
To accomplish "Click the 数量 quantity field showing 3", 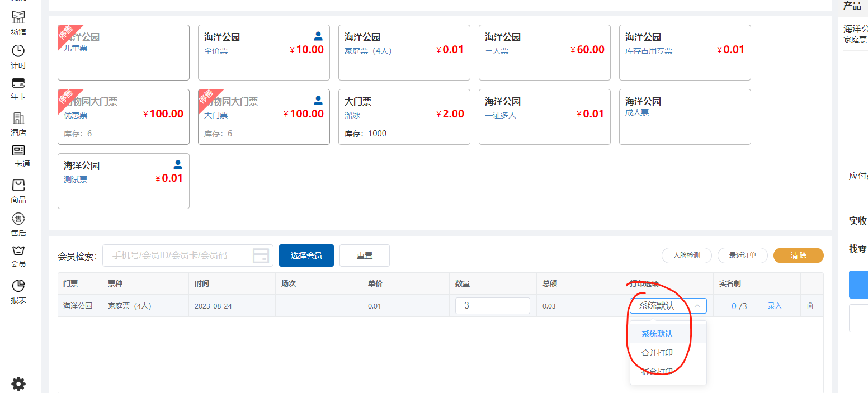I will [492, 306].
